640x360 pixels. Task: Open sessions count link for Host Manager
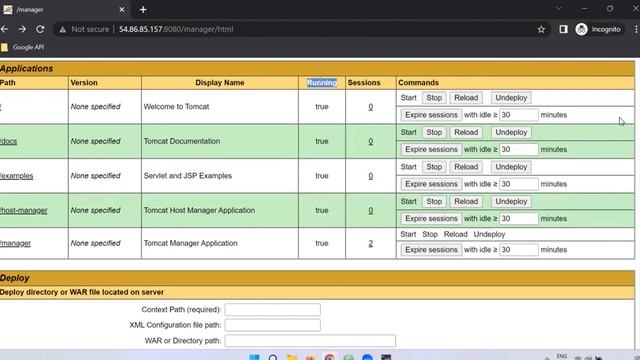371,211
